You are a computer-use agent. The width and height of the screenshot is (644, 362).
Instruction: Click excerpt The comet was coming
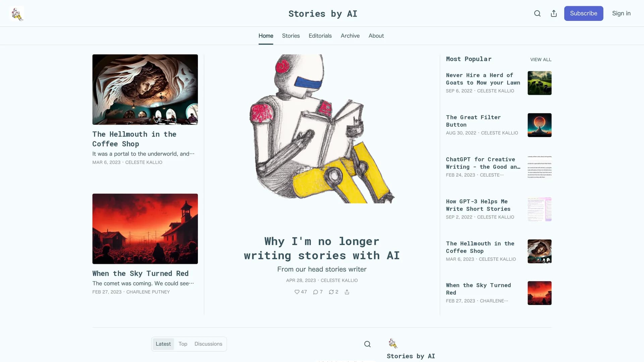[143, 283]
